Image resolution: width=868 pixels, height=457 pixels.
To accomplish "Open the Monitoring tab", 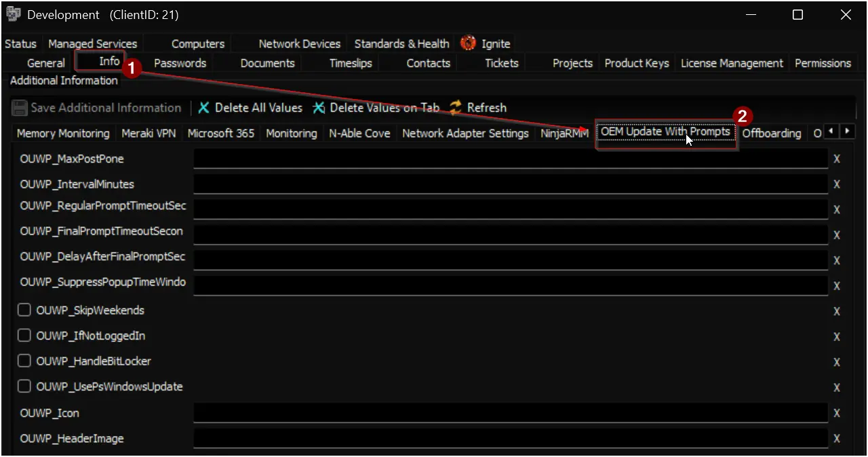I will tap(292, 134).
